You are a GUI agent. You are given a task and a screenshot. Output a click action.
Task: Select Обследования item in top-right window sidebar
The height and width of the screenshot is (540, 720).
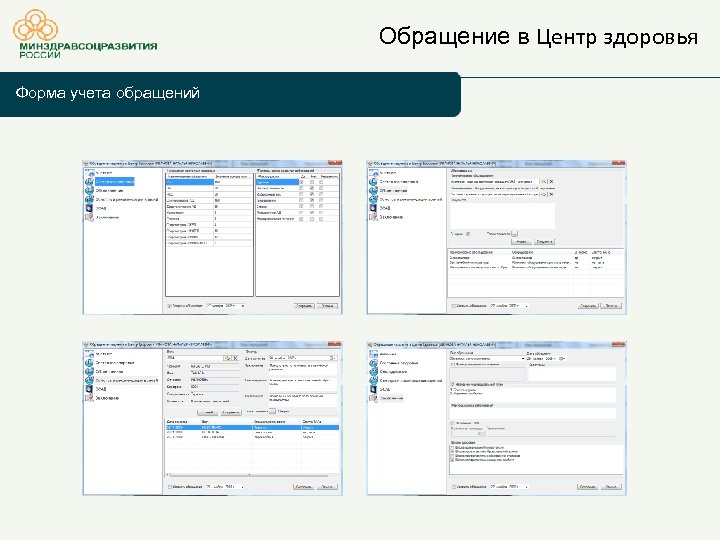point(393,190)
